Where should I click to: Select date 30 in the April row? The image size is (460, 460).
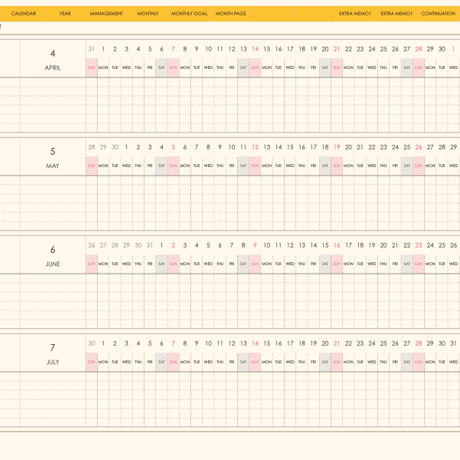[442, 49]
